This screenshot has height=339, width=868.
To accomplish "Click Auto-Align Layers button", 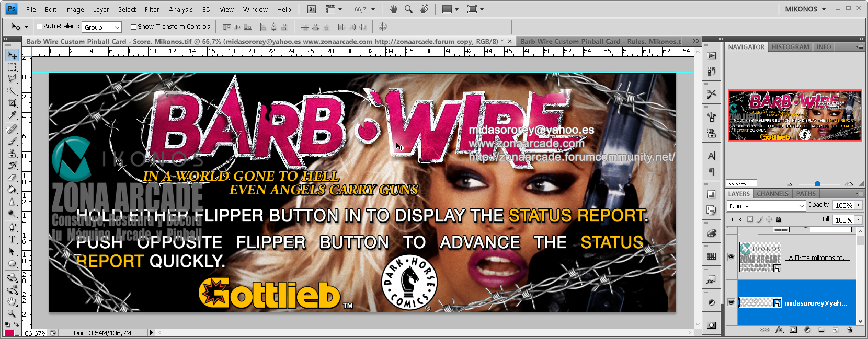I will 383,27.
